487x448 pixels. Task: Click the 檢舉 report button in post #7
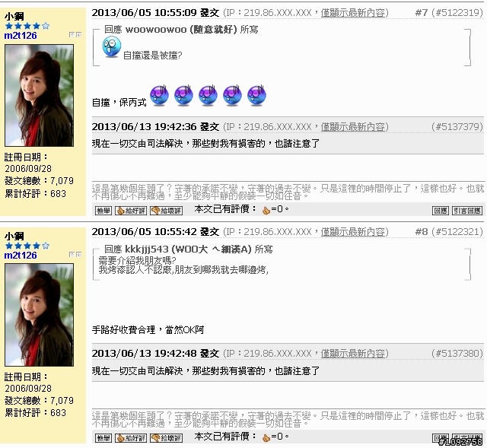point(103,211)
